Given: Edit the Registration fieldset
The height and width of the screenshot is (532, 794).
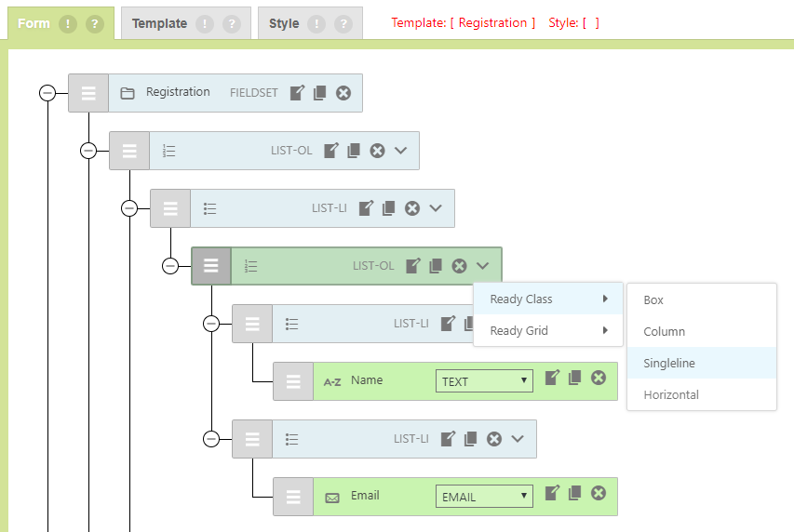Looking at the screenshot, I should 297,92.
